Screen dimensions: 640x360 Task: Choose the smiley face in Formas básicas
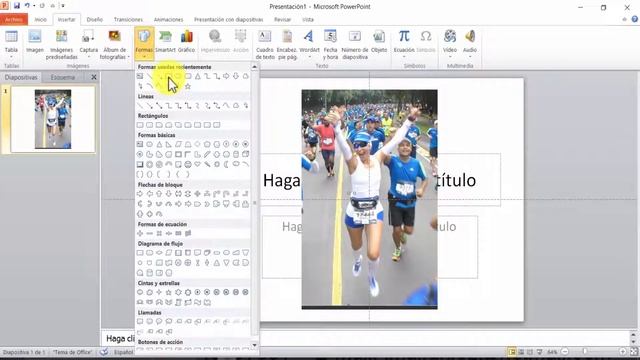188,164
